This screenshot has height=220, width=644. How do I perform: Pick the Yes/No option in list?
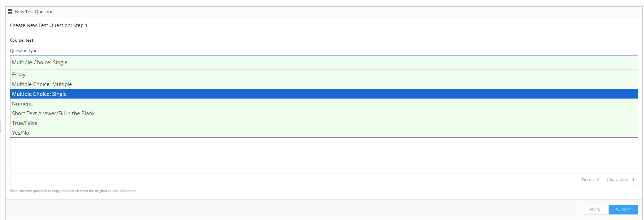pyautogui.click(x=21, y=133)
